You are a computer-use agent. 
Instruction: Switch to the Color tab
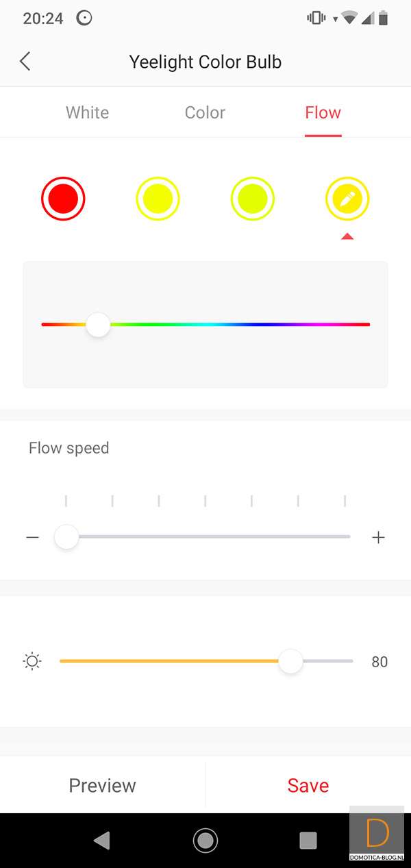[205, 112]
